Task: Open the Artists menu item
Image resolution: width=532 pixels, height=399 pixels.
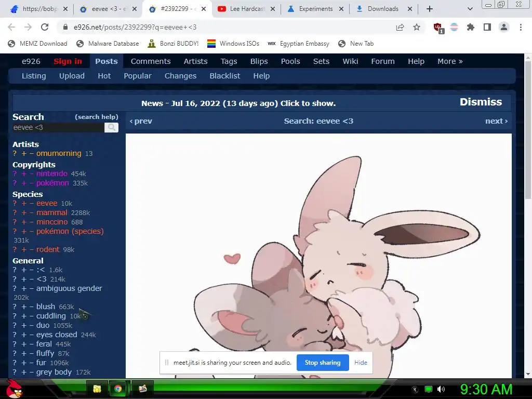Action: 195,61
